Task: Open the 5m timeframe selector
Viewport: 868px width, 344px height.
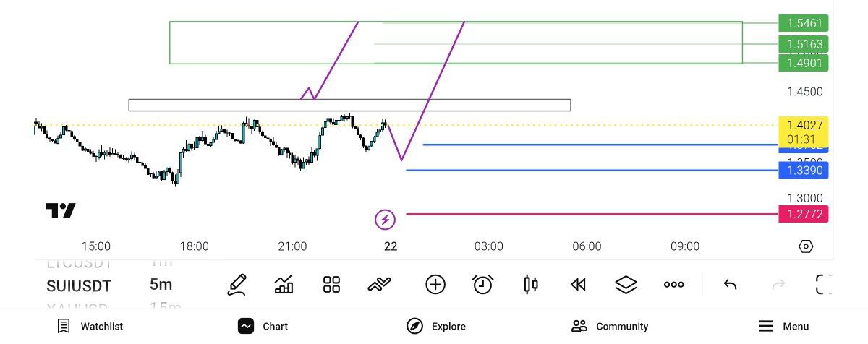Action: 161,284
